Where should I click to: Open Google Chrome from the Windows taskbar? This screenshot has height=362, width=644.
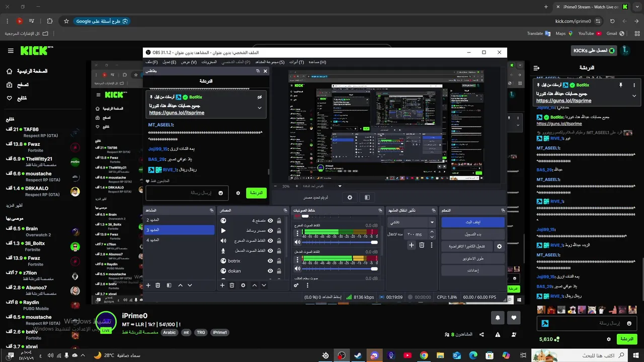[424, 355]
